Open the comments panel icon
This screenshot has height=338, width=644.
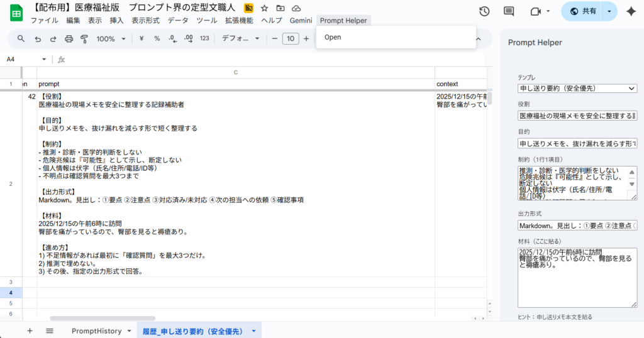pyautogui.click(x=509, y=11)
